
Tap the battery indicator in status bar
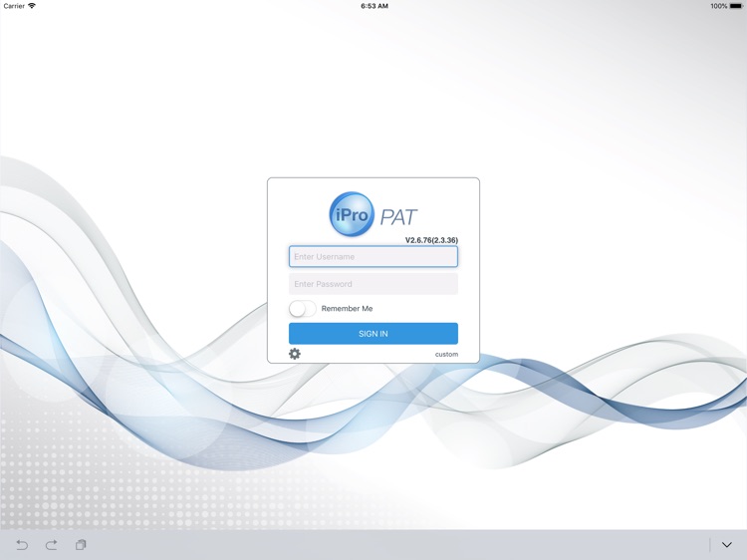(736, 6)
